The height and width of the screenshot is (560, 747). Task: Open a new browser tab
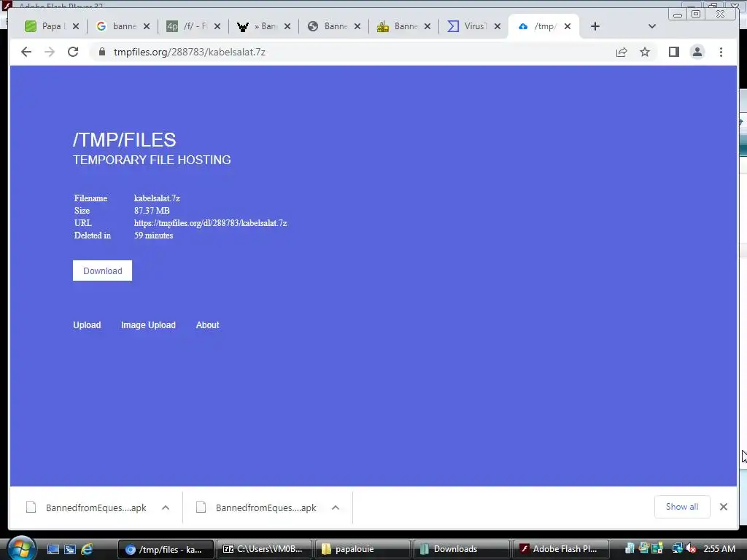click(x=595, y=26)
